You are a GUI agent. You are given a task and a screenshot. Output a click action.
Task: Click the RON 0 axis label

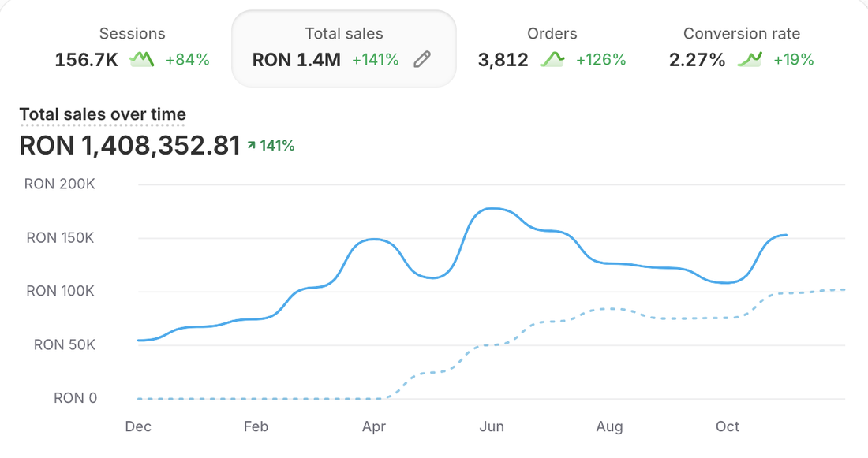tap(75, 398)
